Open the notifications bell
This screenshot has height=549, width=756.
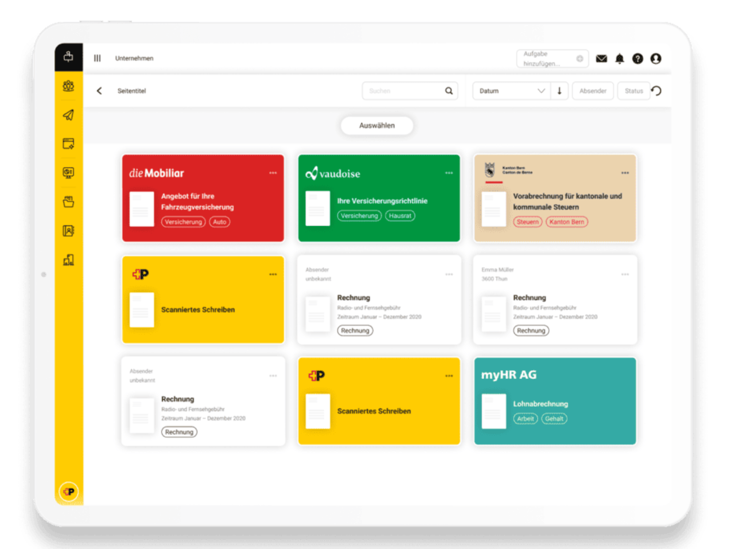[620, 59]
